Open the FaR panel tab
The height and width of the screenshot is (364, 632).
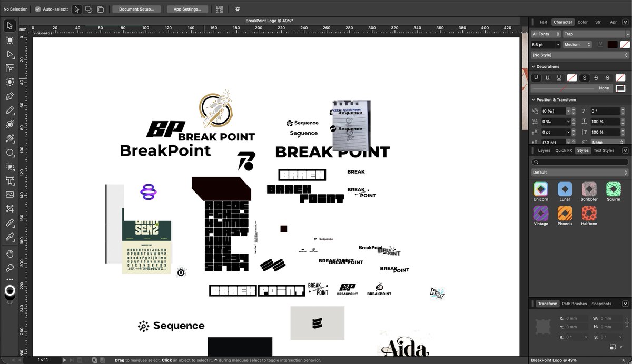click(544, 22)
